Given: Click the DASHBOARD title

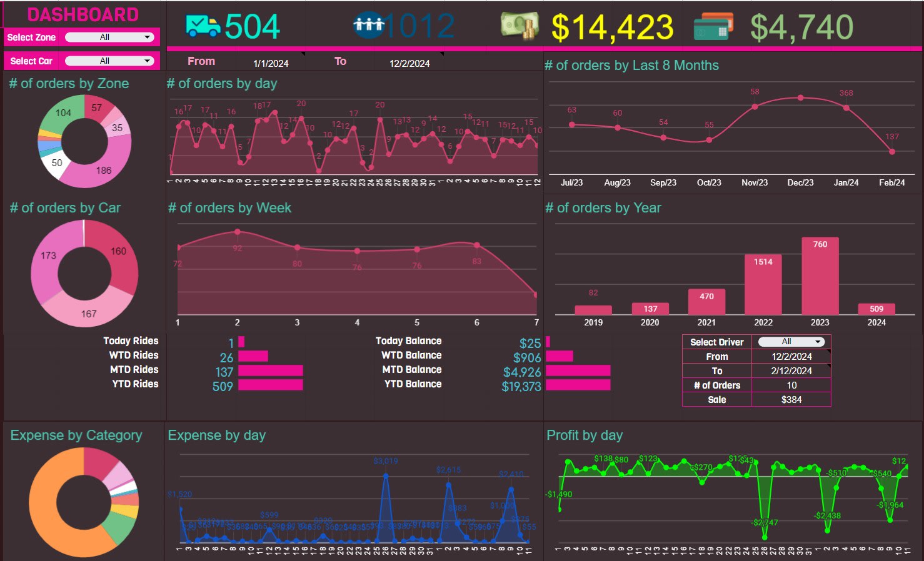Looking at the screenshot, I should coord(83,14).
